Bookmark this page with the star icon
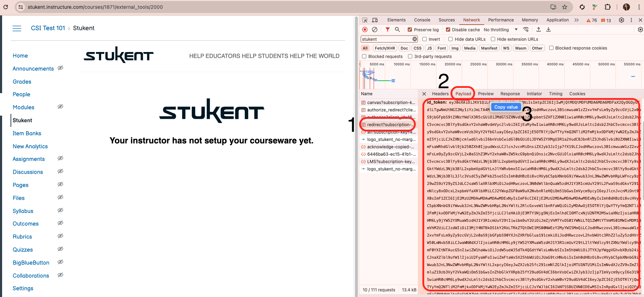644x297 pixels. (565, 7)
